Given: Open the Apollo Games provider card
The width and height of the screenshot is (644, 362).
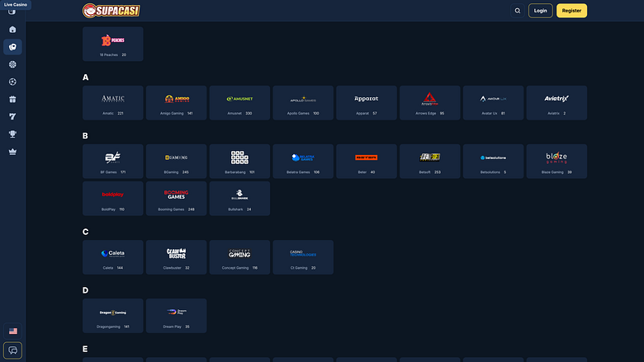Looking at the screenshot, I should tap(303, 103).
